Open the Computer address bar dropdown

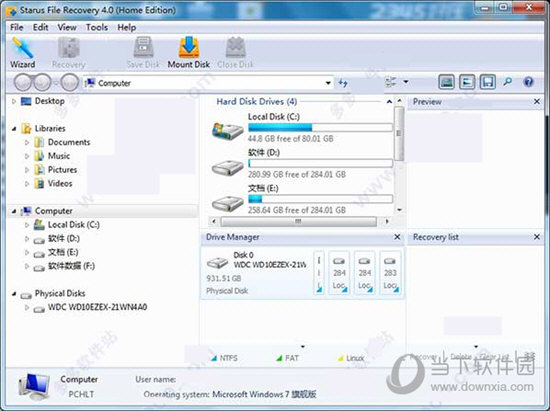(x=328, y=83)
